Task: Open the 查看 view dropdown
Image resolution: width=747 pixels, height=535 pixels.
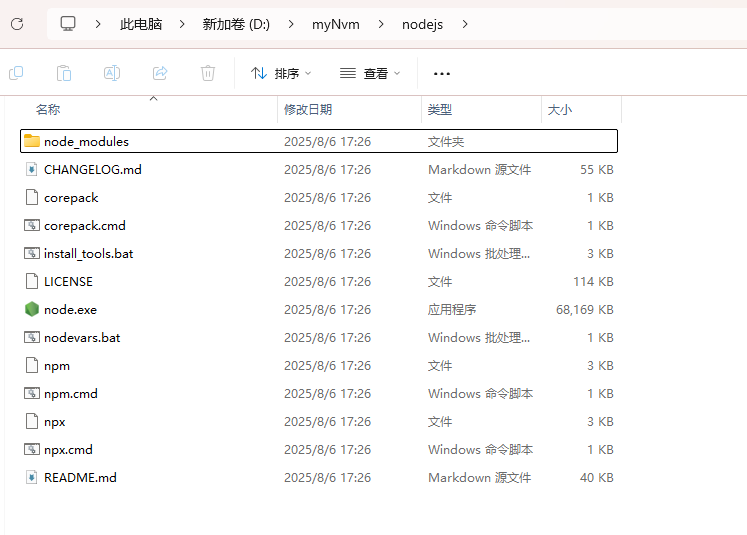Action: 370,73
